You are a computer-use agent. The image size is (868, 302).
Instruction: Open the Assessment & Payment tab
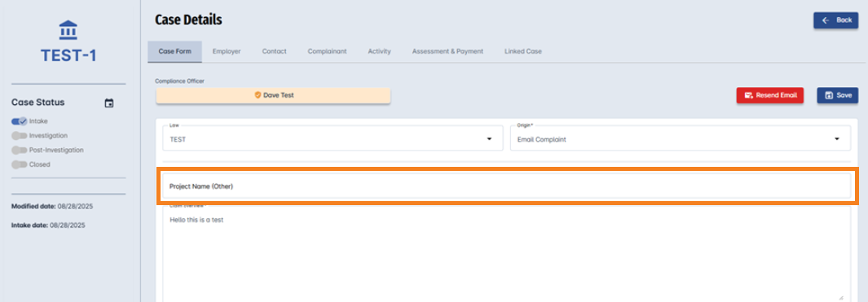point(447,51)
